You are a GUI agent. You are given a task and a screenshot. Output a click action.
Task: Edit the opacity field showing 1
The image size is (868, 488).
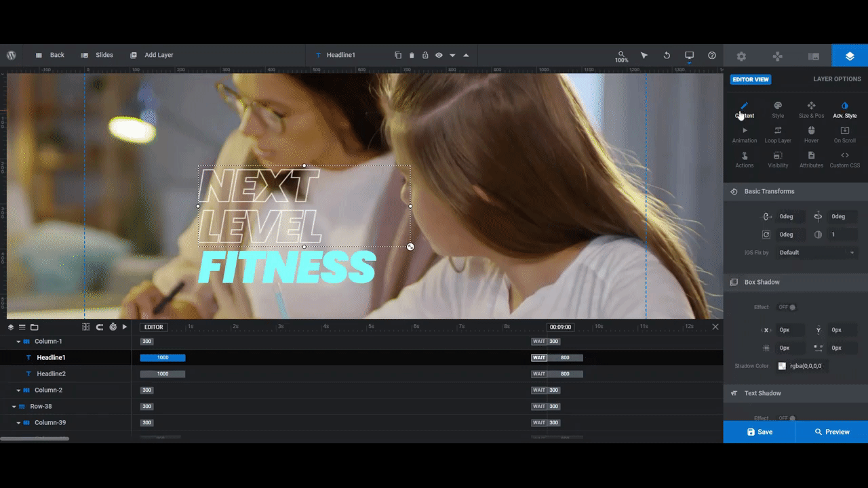coord(842,235)
